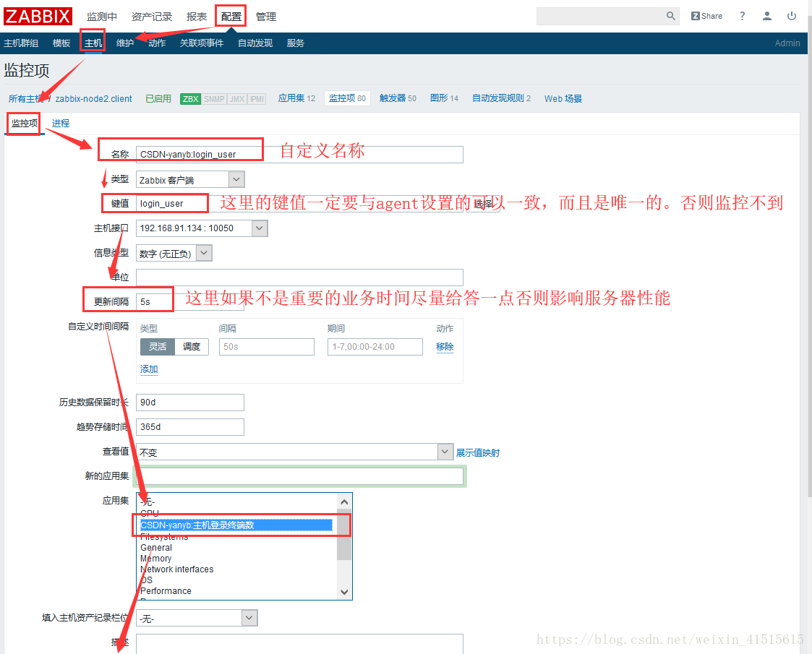Viewport: 812px width, 654px height.
Task: Open the Zabbix Share link
Action: 706,16
